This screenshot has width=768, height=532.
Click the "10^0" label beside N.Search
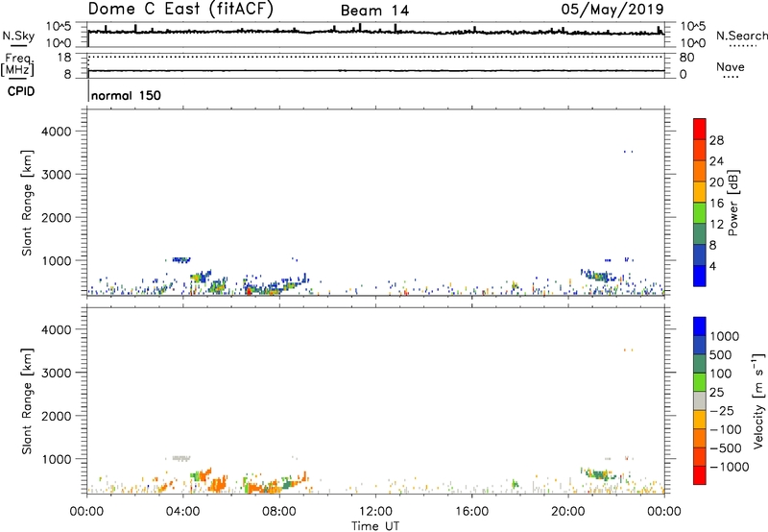(692, 43)
